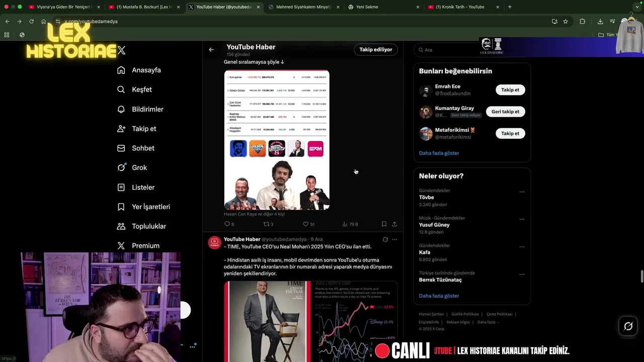Open more options on the TIME post
This screenshot has height=362, width=644.
(x=394, y=239)
